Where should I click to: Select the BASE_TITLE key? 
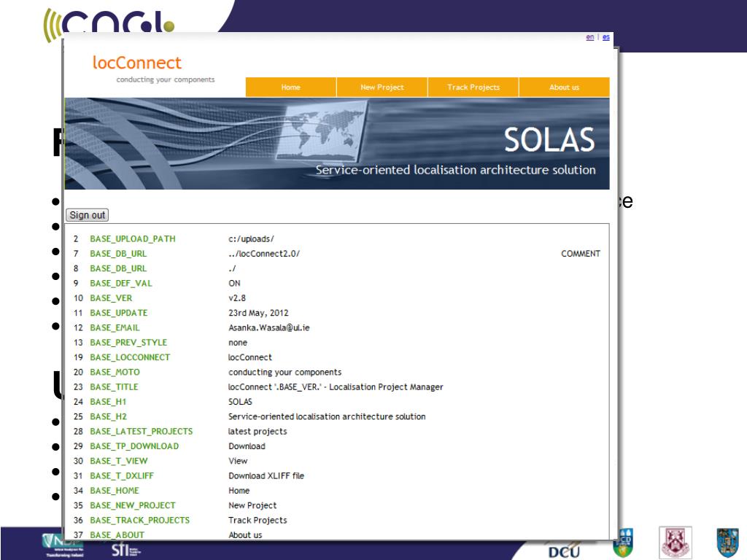(114, 386)
